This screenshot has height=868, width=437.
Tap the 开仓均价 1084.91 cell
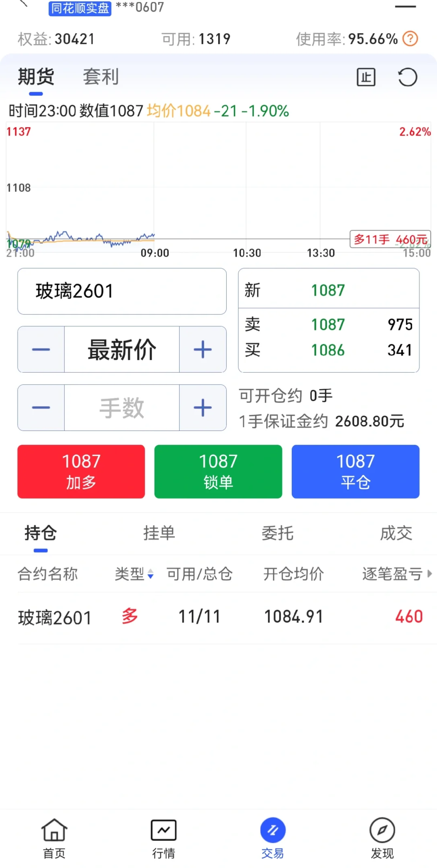click(293, 617)
